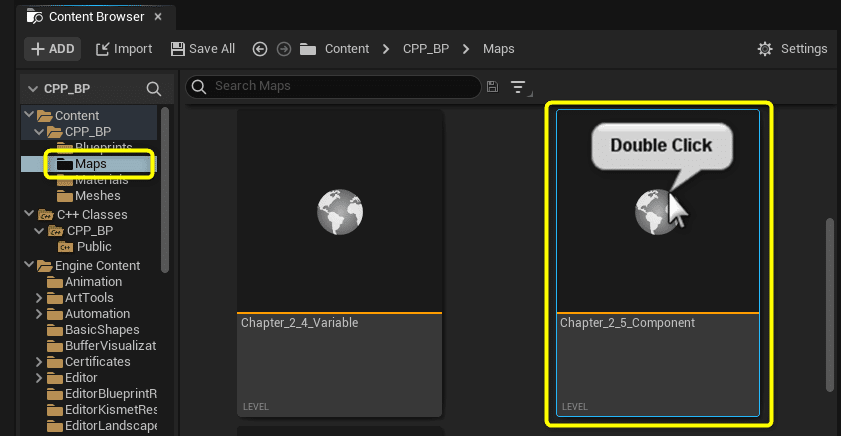
Task: Select Content in the breadcrumb path
Action: (x=346, y=49)
